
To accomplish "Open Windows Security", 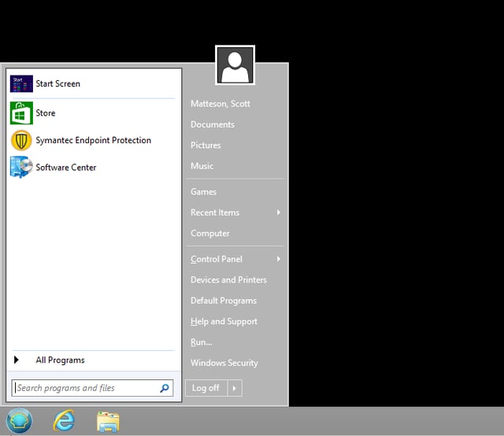I will pos(224,363).
